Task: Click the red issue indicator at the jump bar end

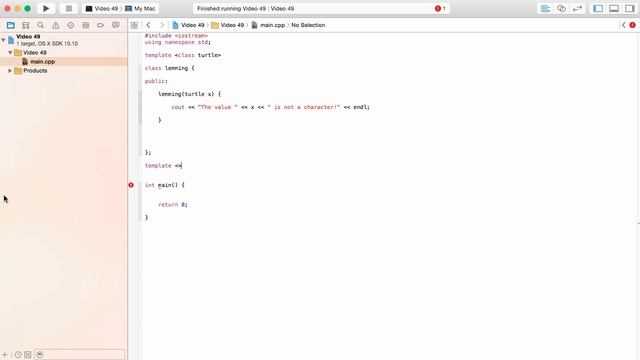Action: click(x=632, y=25)
